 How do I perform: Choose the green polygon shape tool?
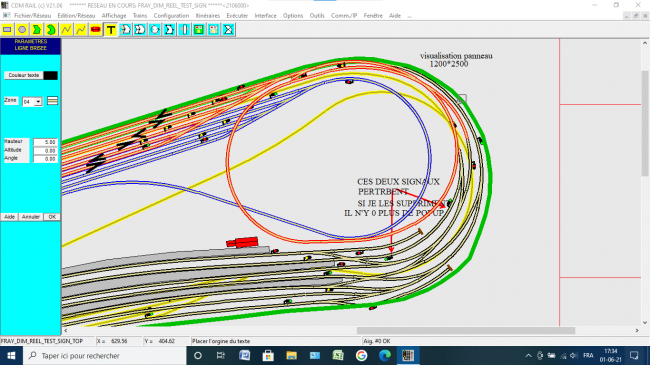(36, 29)
